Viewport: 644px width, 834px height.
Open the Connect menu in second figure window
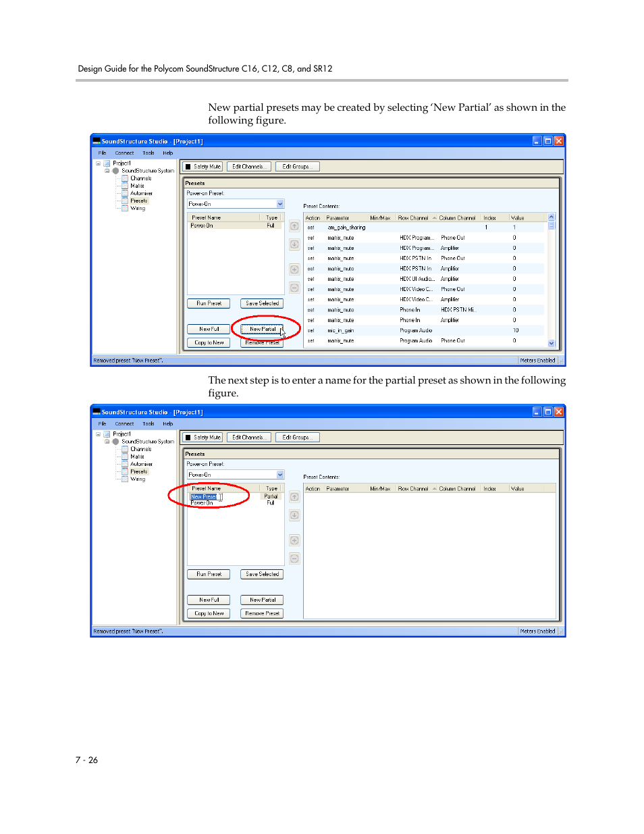click(124, 424)
